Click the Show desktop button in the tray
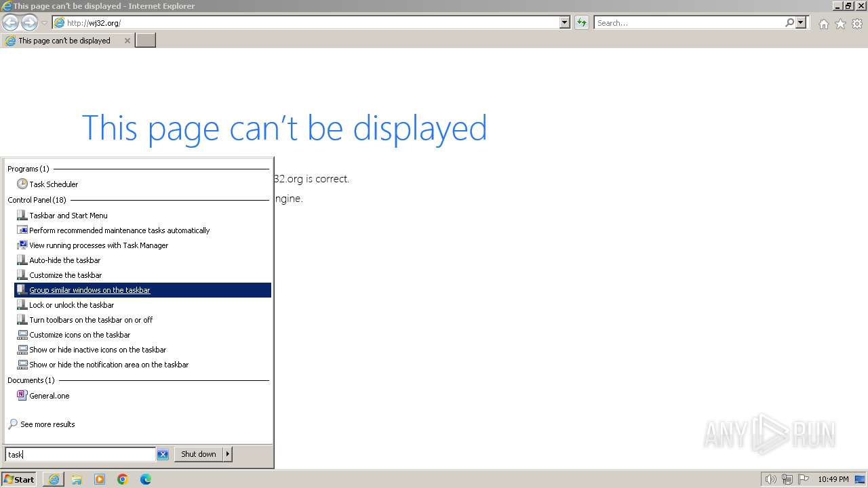This screenshot has height=488, width=868. point(861,479)
